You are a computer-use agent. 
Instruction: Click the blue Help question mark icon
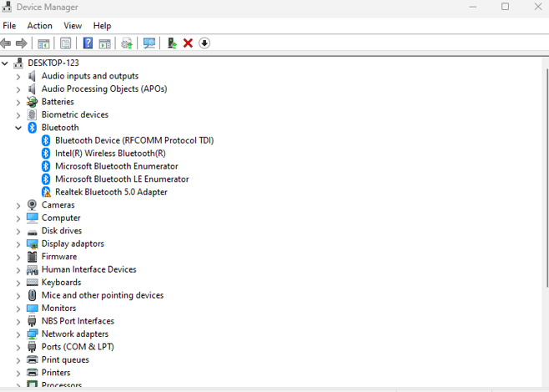point(88,43)
